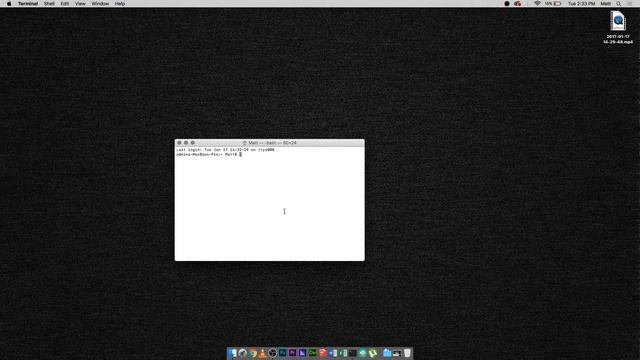Open the Trash in the dock
This screenshot has height=360, width=640.
[407, 353]
